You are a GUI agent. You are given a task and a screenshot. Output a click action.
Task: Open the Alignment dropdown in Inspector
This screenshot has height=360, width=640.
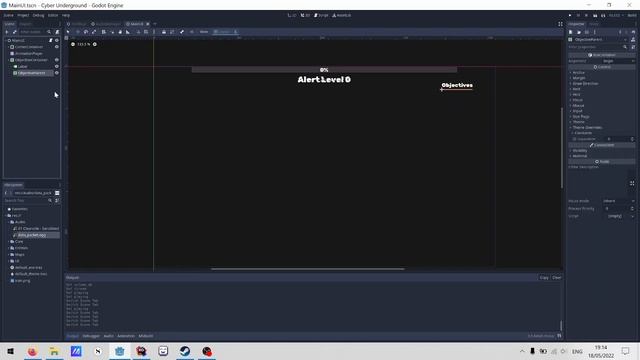pyautogui.click(x=619, y=61)
